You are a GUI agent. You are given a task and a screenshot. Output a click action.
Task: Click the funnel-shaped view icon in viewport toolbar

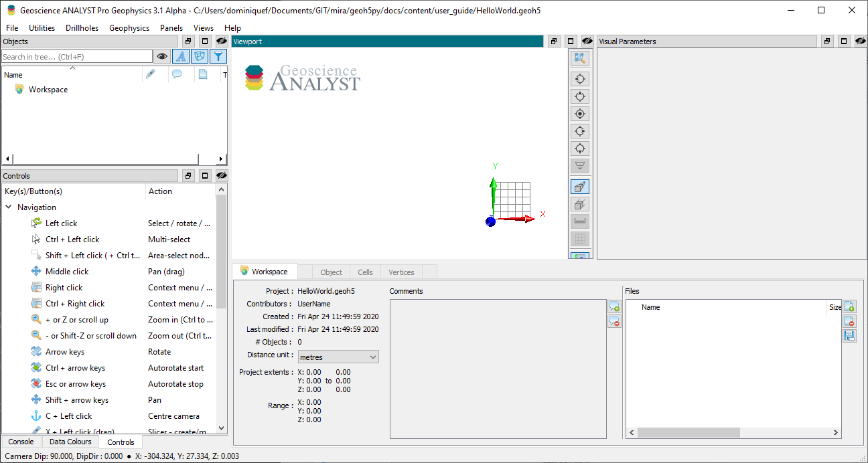pos(580,166)
